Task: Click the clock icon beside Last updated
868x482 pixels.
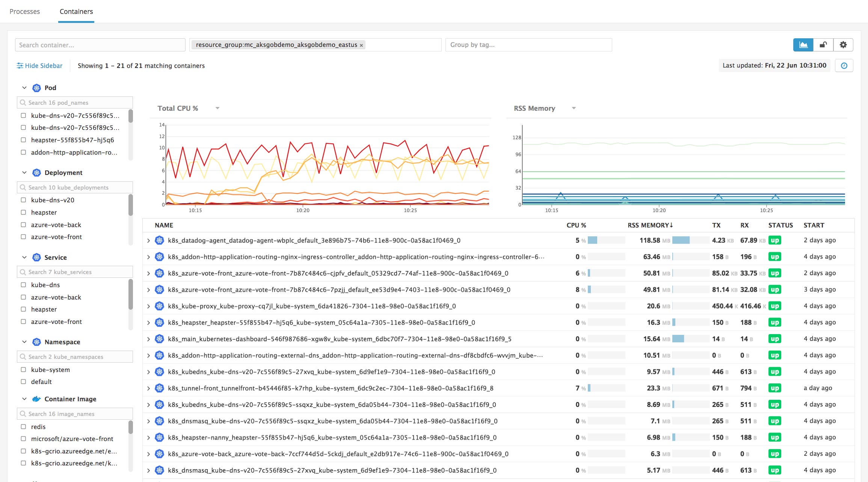Action: point(845,65)
